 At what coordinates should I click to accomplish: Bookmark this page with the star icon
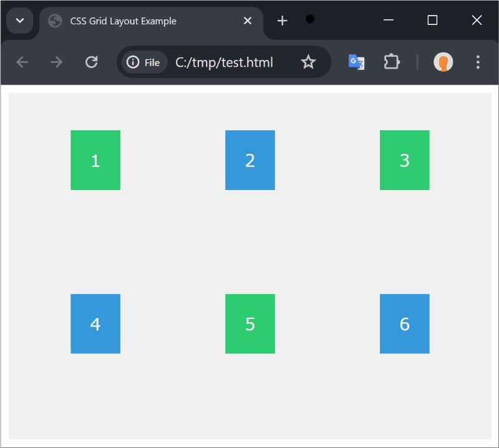[x=308, y=62]
